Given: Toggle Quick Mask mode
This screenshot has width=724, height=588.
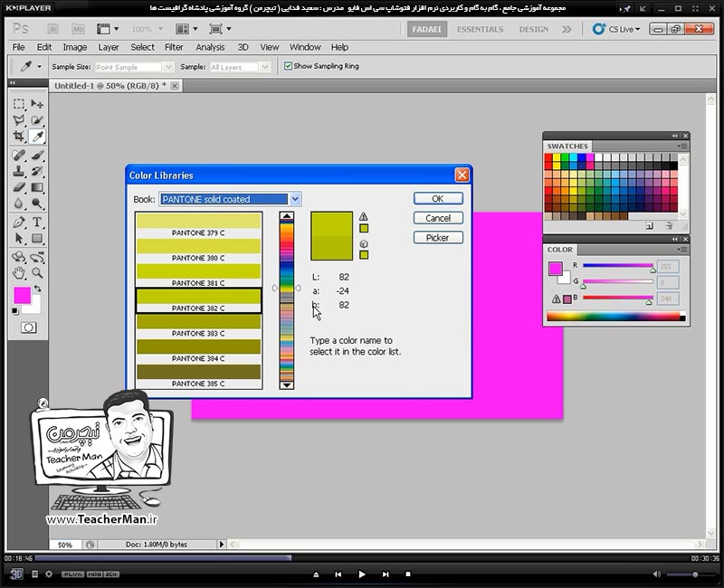Looking at the screenshot, I should click(x=29, y=327).
